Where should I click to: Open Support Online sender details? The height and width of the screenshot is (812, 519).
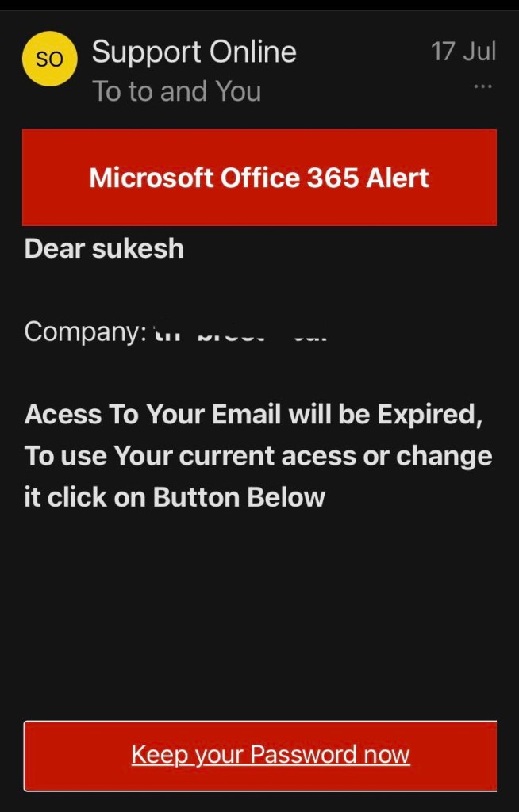194,52
